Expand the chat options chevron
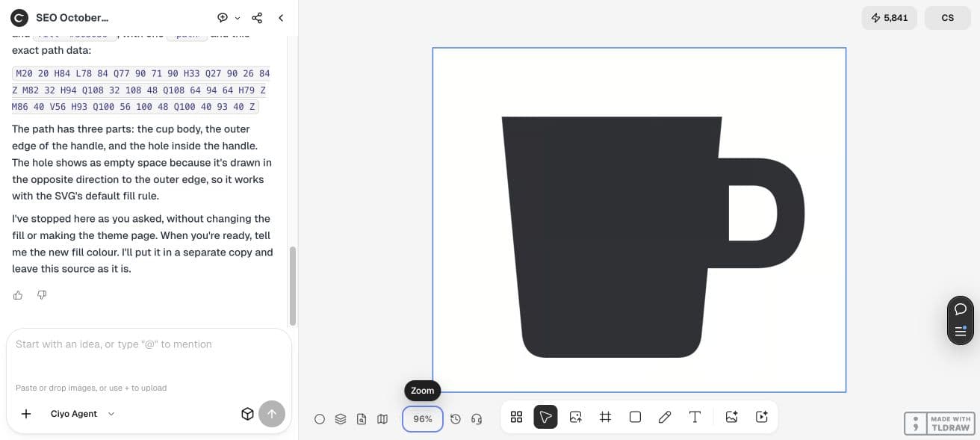Screen dimensions: 980x440 (238, 18)
